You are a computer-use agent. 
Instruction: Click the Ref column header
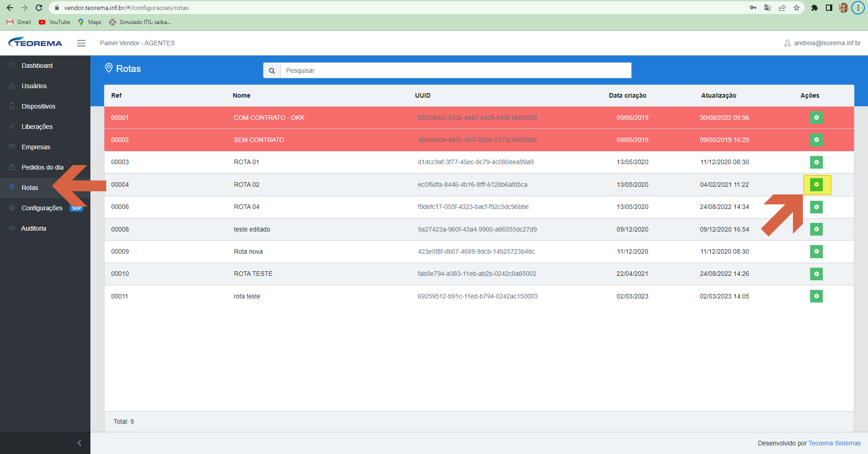(x=116, y=95)
